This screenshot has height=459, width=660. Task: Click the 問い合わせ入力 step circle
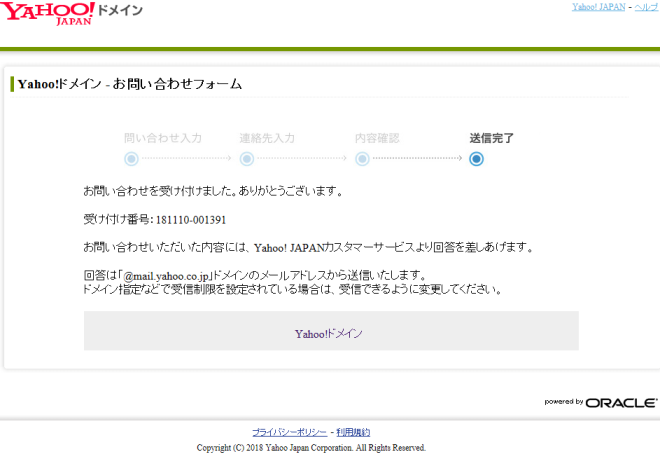[131, 159]
